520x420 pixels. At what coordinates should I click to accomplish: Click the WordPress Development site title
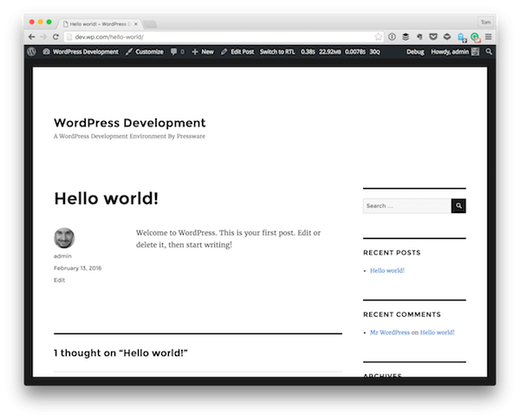coord(130,123)
